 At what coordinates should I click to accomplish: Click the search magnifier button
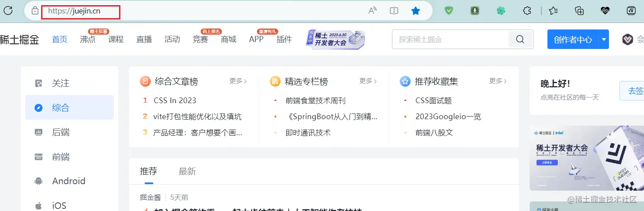click(521, 39)
